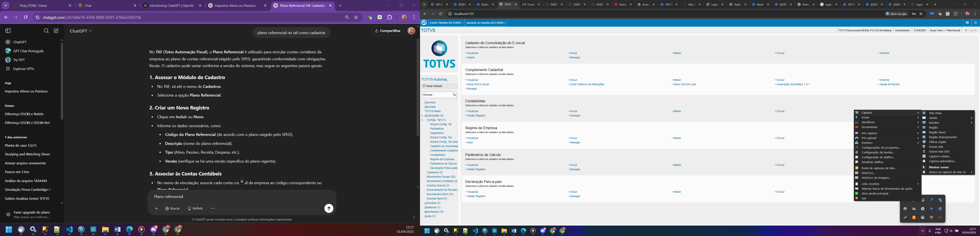This screenshot has width=980, height=236.
Task: Toggle Mostrar cursor in capture submenu
Action: tap(938, 167)
